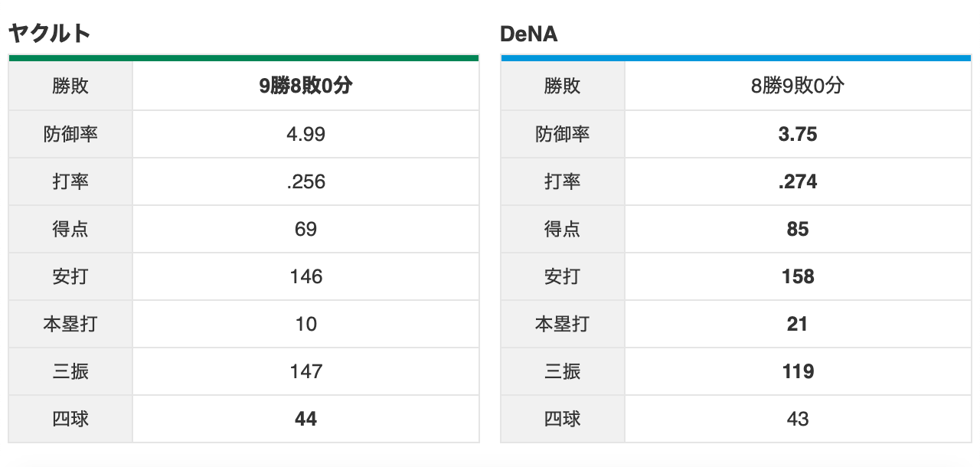Click DeNA 得点 value 85

pyautogui.click(x=798, y=229)
